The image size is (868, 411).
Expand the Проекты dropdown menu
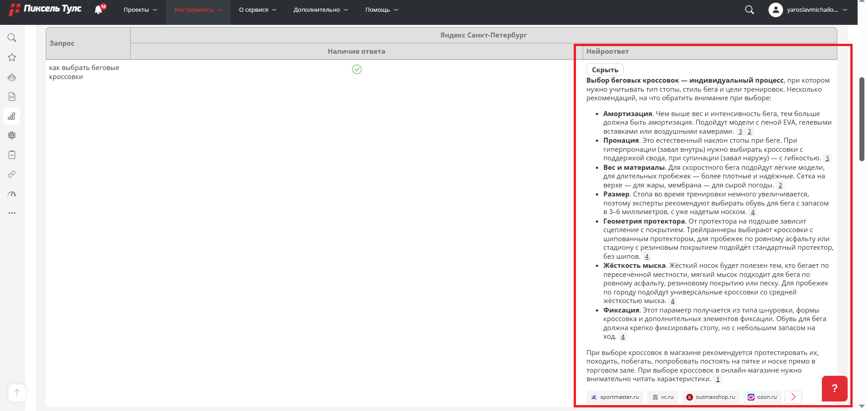140,10
